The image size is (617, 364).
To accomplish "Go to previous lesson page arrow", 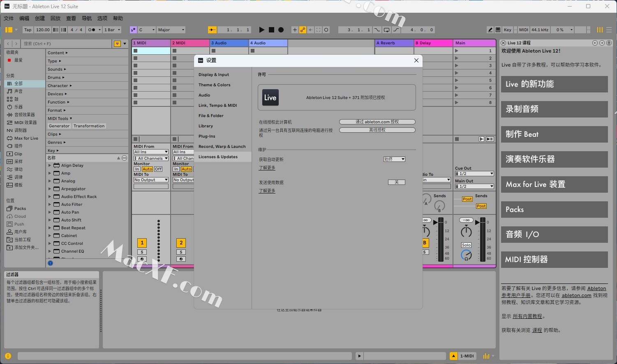I will point(595,43).
